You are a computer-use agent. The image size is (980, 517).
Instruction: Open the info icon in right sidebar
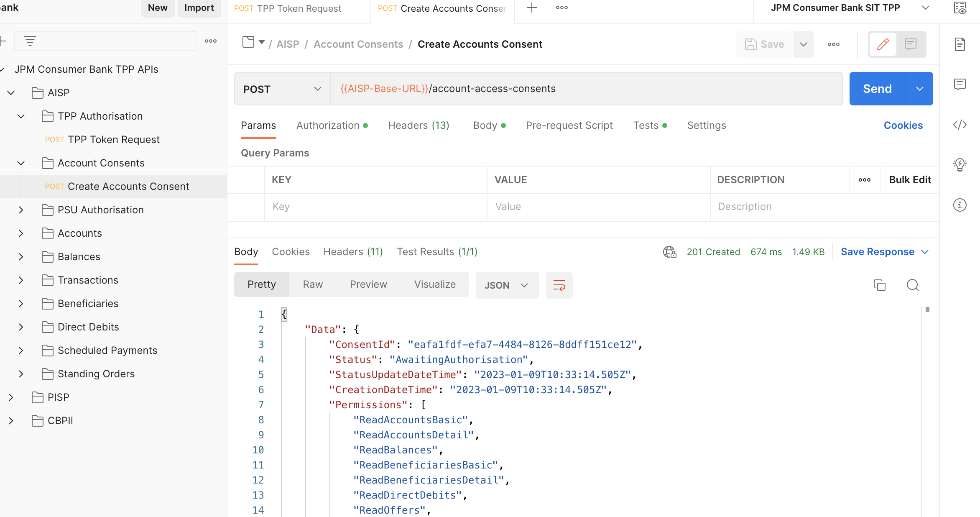(960, 205)
